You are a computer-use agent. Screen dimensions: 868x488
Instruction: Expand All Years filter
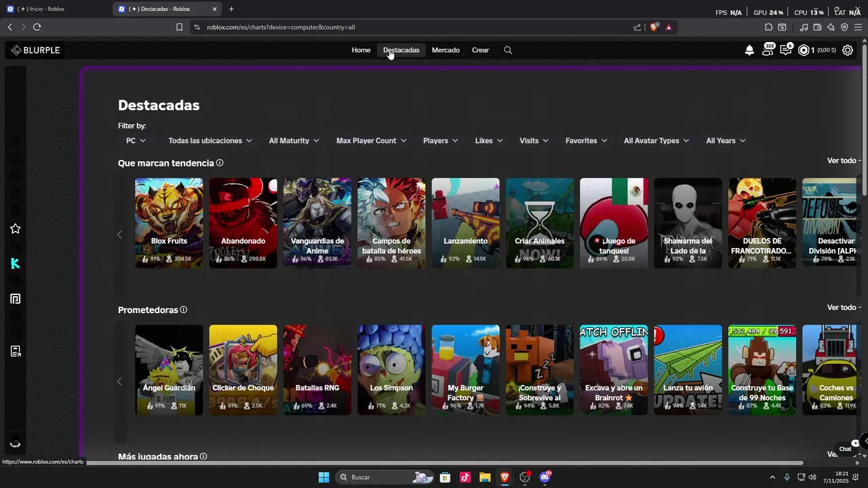(726, 141)
